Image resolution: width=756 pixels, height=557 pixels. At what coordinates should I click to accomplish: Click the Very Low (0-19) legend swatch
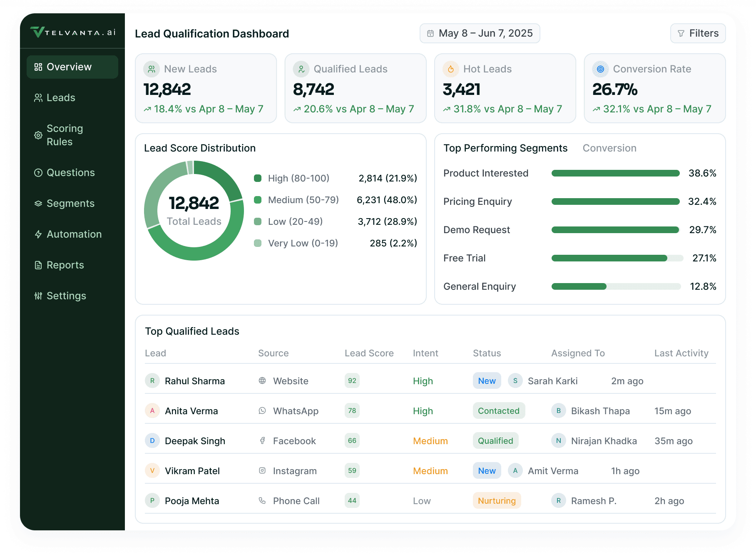pos(258,243)
